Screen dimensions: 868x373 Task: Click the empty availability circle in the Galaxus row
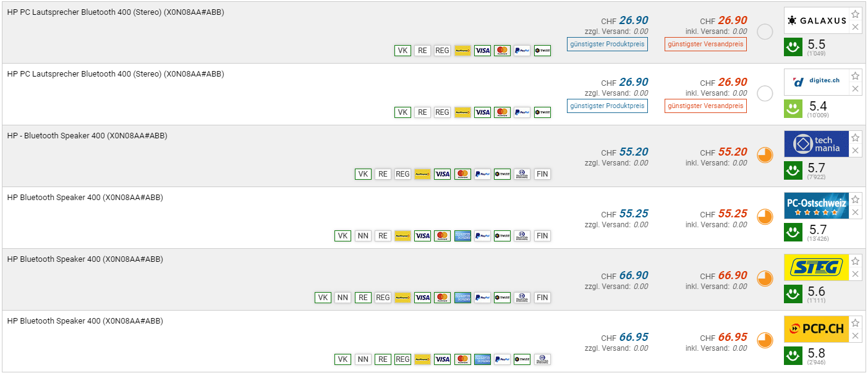pos(765,31)
